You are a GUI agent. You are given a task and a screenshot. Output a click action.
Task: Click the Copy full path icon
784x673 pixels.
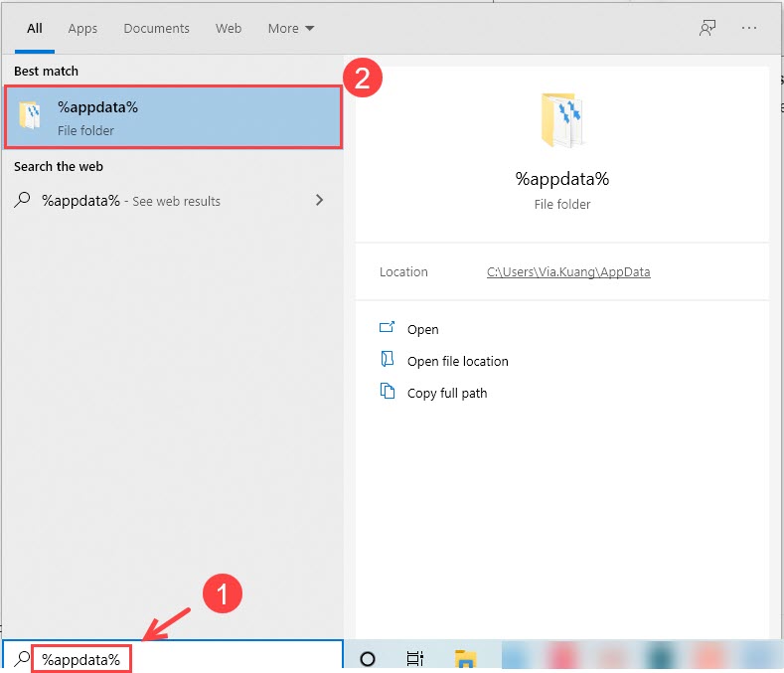[388, 392]
